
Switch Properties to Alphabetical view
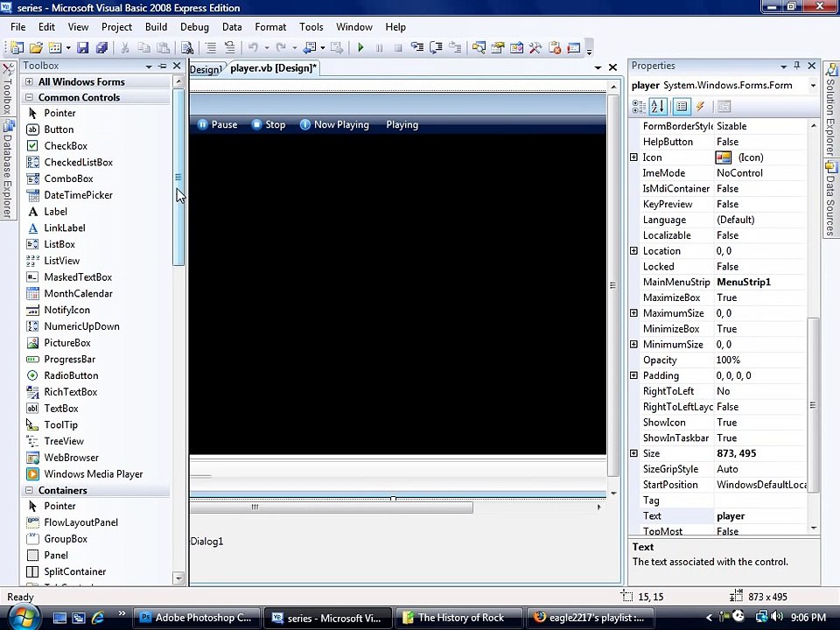coord(658,106)
